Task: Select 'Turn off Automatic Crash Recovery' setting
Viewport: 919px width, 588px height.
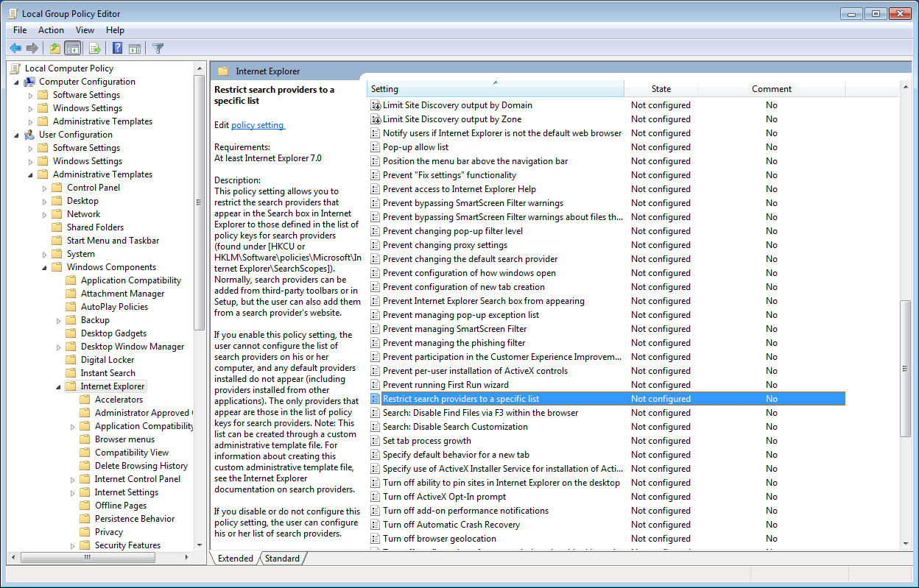Action: point(451,525)
